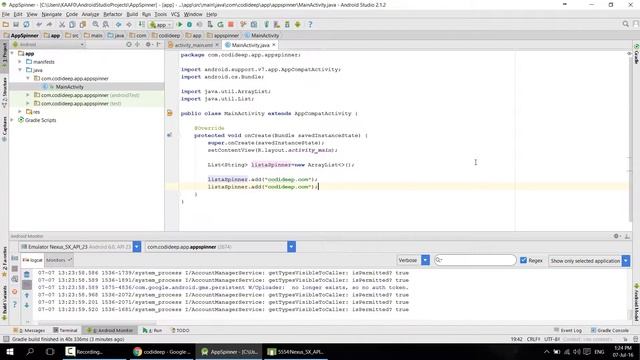This screenshot has width=640, height=360.
Task: Open codideep Google Chrome taskbar item
Action: pos(162,351)
